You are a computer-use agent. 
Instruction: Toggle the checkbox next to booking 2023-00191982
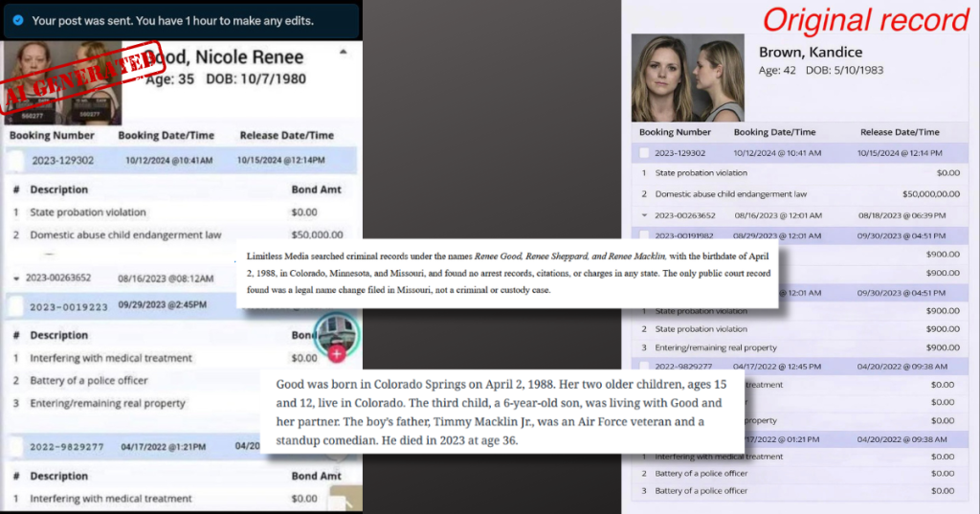coord(645,235)
